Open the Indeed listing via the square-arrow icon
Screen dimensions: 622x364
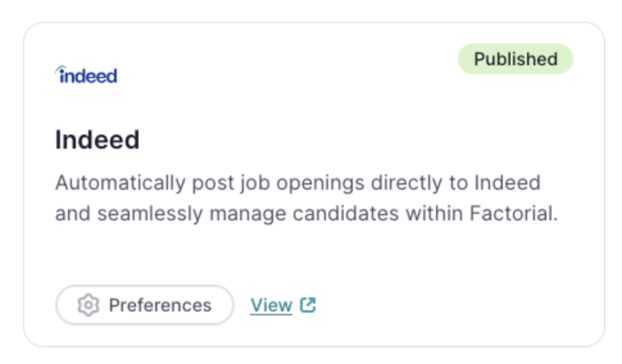pos(308,305)
